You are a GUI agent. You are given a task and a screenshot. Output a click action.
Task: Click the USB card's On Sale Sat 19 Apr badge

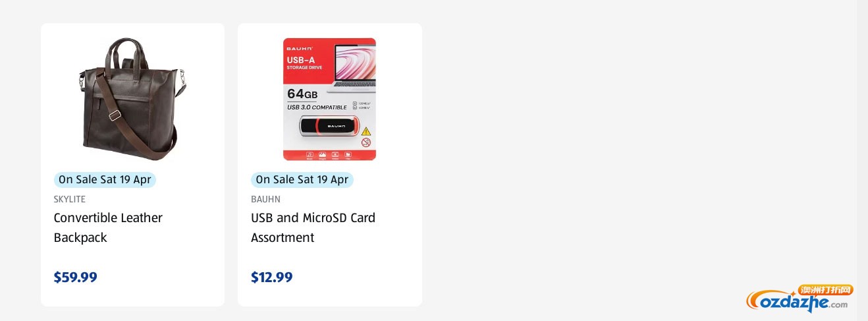[x=302, y=180]
